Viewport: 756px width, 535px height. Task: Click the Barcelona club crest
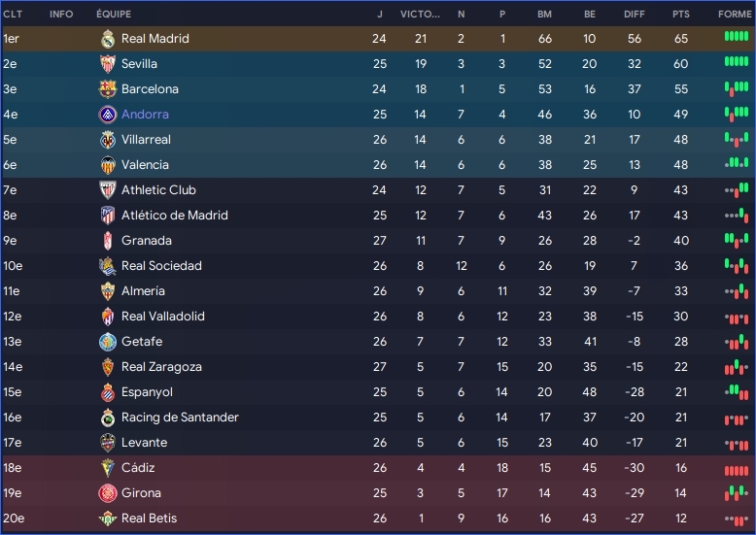(108, 89)
